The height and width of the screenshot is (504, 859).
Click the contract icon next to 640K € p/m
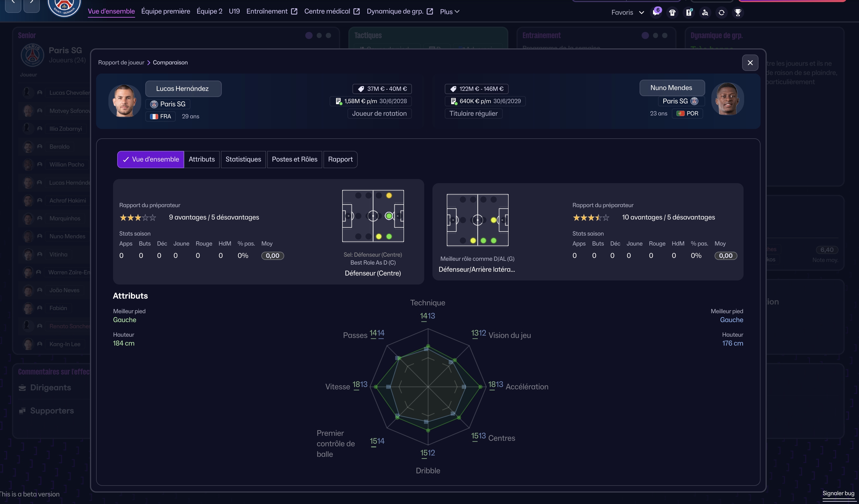point(454,101)
